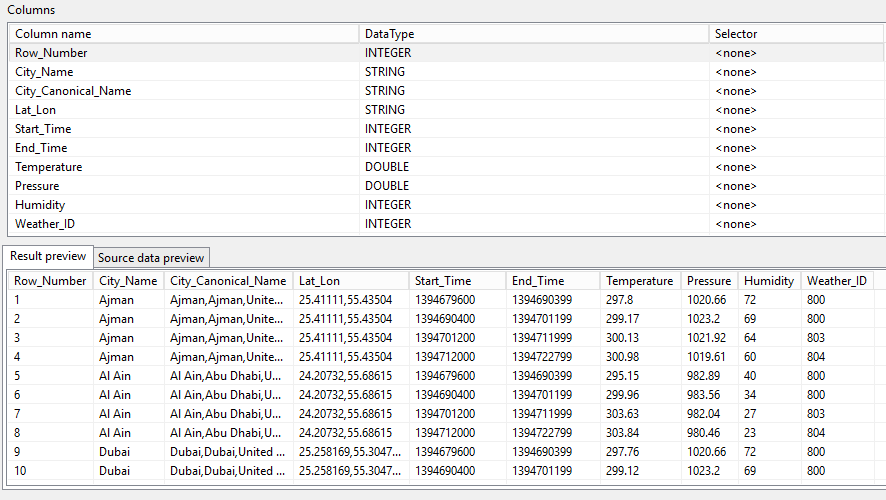
Task: Select the Dubai city name cell in row 9
Action: click(115, 452)
